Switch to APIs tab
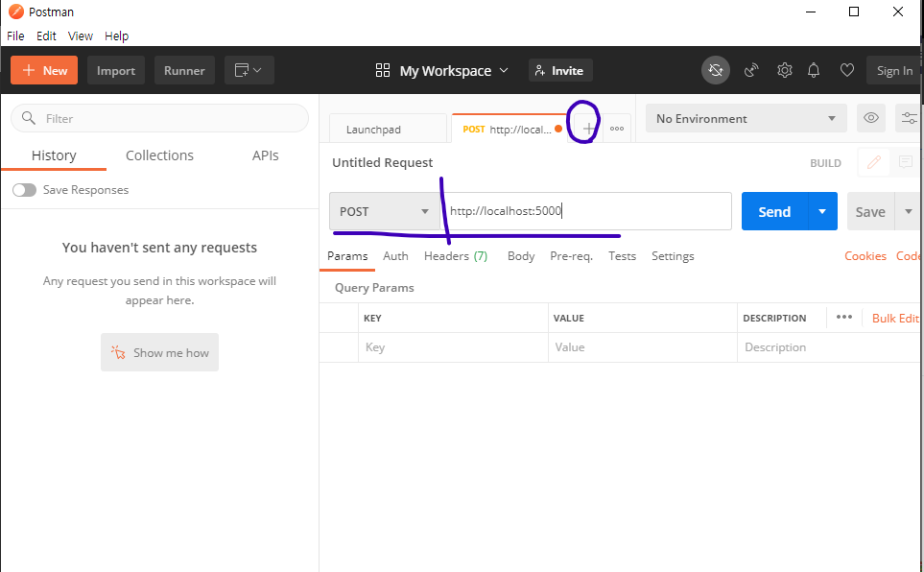 point(265,155)
